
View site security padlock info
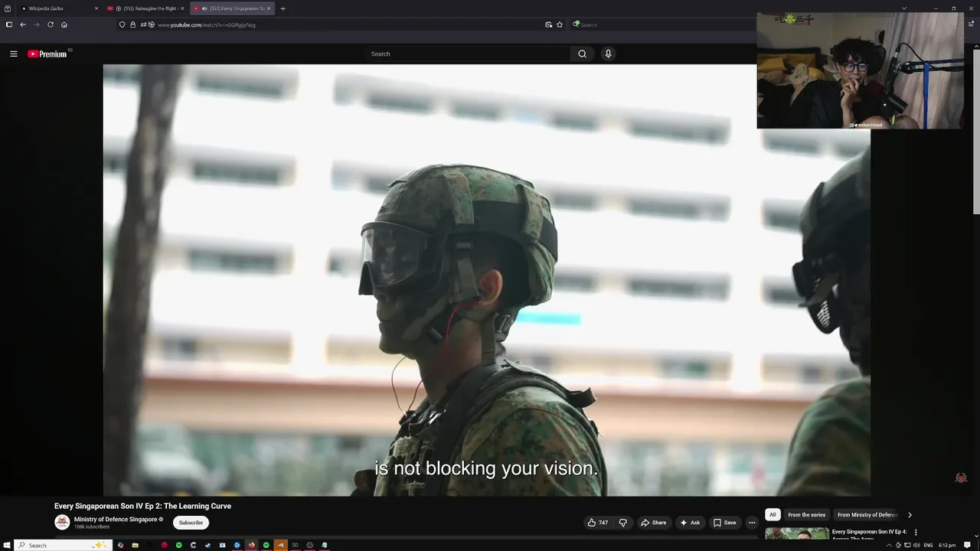coord(132,24)
